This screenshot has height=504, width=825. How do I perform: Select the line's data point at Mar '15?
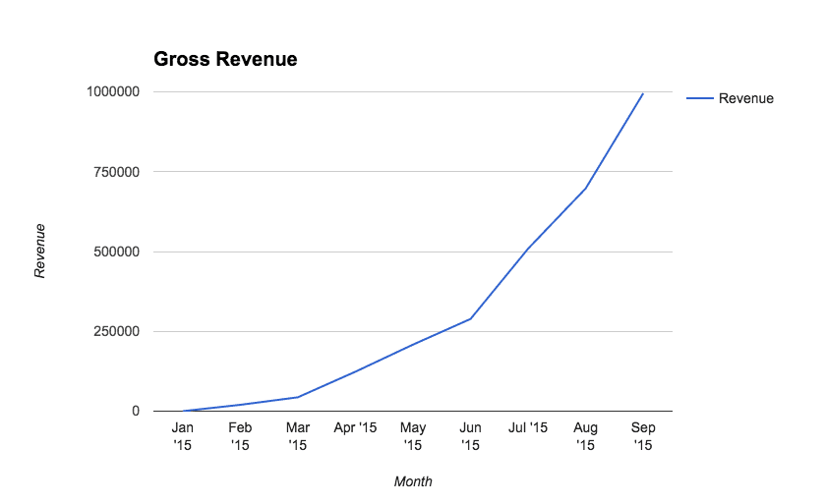[298, 397]
